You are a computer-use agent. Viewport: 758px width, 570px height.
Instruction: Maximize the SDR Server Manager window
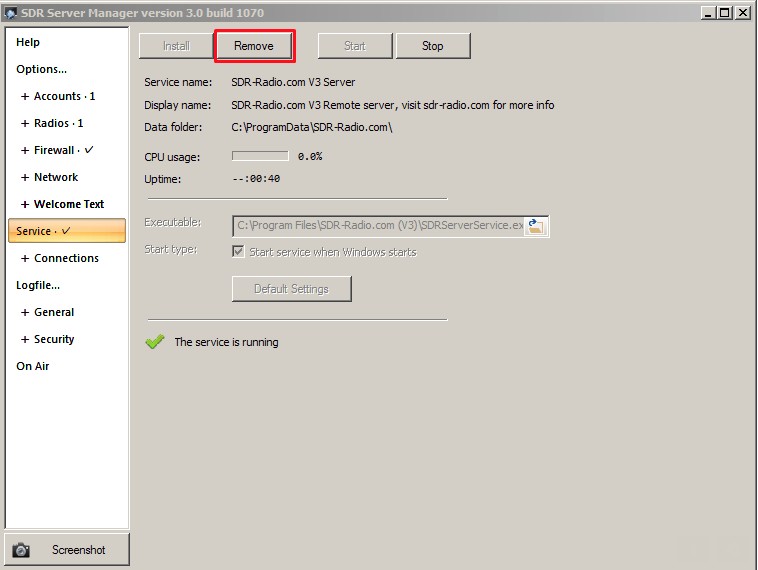point(725,13)
